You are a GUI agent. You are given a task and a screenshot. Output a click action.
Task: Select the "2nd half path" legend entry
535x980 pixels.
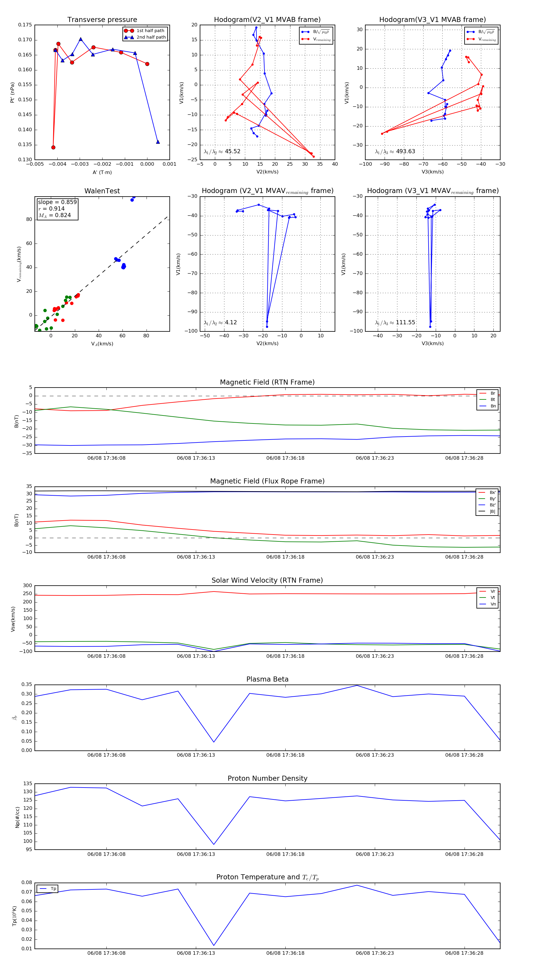145,37
